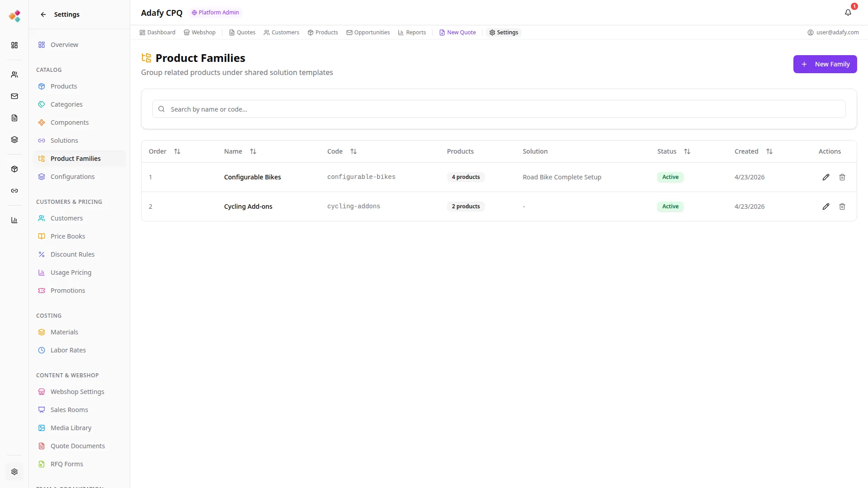Open the notifications bell
This screenshot has width=868, height=488.
click(x=848, y=13)
